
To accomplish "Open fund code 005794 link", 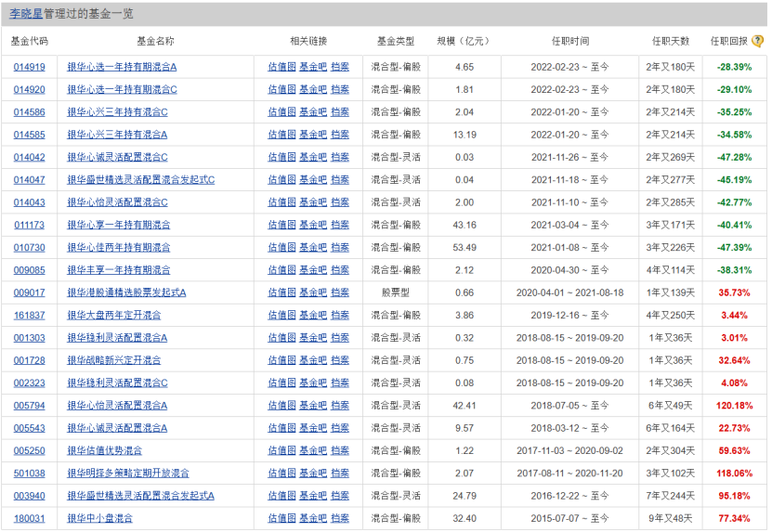I will (x=29, y=406).
